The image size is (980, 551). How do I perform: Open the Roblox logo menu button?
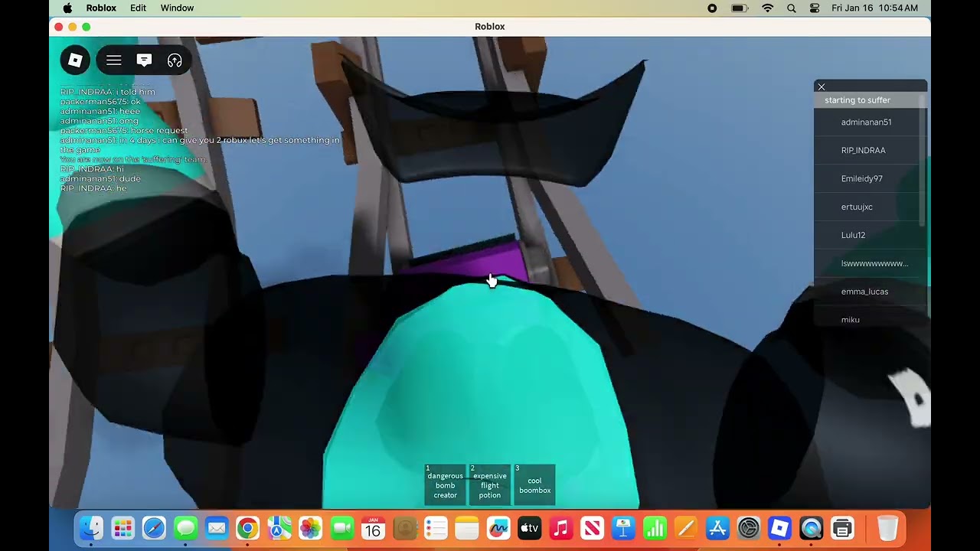[75, 60]
